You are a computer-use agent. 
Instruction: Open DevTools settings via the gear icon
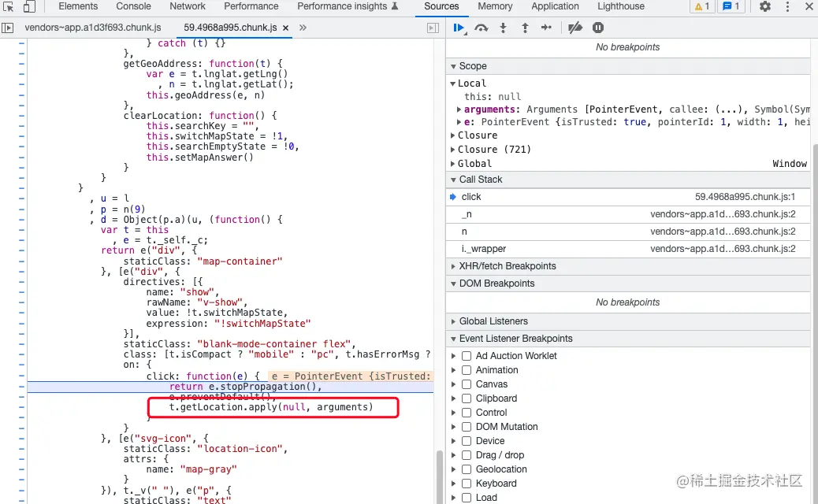click(764, 6)
